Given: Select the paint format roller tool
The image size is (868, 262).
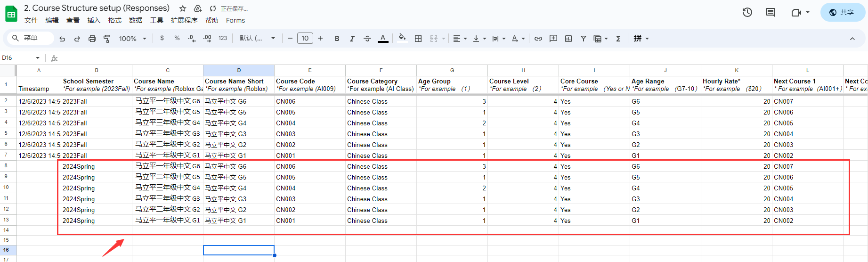Looking at the screenshot, I should coord(107,39).
